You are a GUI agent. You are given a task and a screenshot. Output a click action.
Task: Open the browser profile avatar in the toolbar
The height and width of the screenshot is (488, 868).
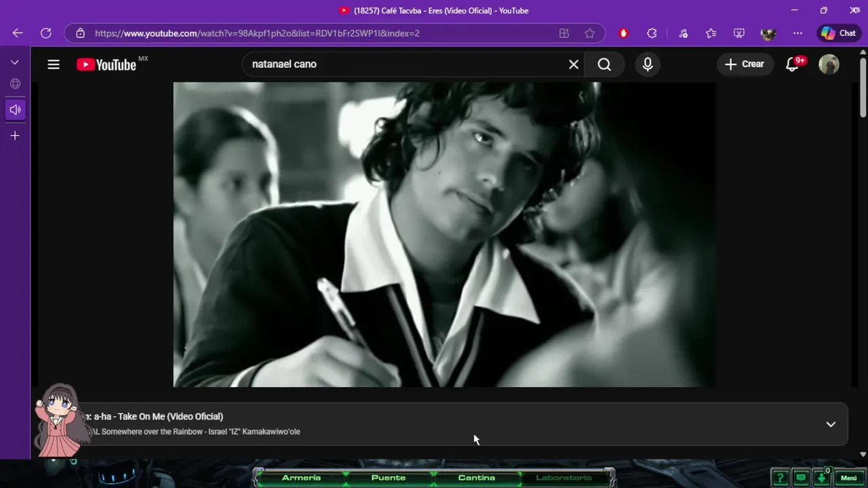point(768,33)
